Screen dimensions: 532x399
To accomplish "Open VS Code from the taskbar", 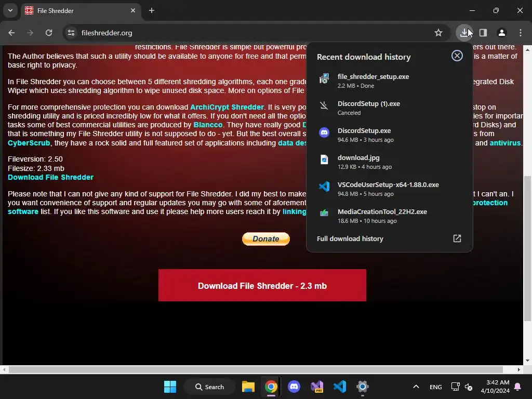I will click(x=340, y=387).
